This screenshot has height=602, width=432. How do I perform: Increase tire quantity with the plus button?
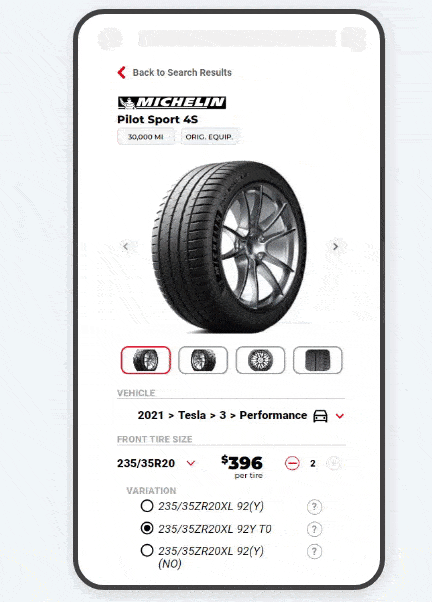tap(333, 463)
